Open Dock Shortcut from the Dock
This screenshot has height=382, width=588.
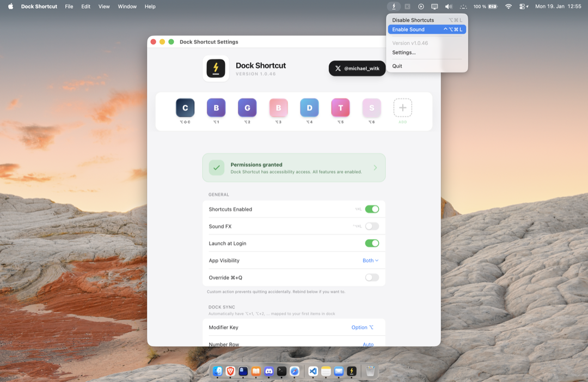coord(352,371)
